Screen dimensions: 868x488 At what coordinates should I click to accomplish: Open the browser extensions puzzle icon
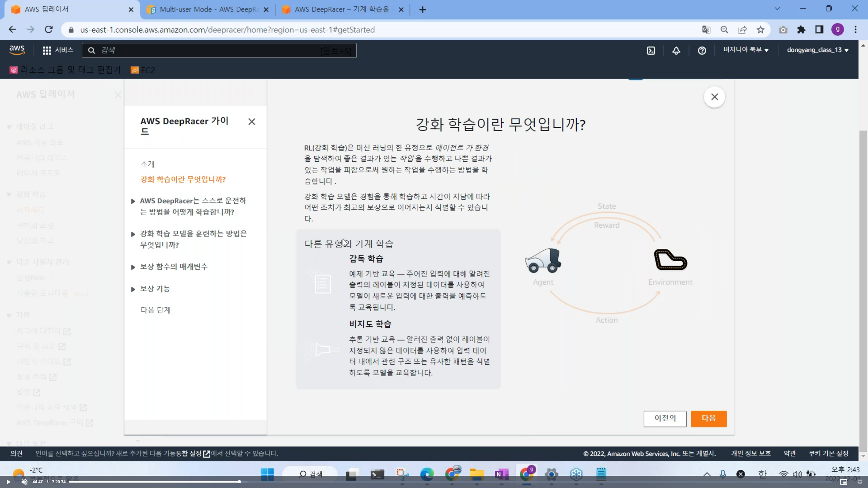[x=801, y=30]
